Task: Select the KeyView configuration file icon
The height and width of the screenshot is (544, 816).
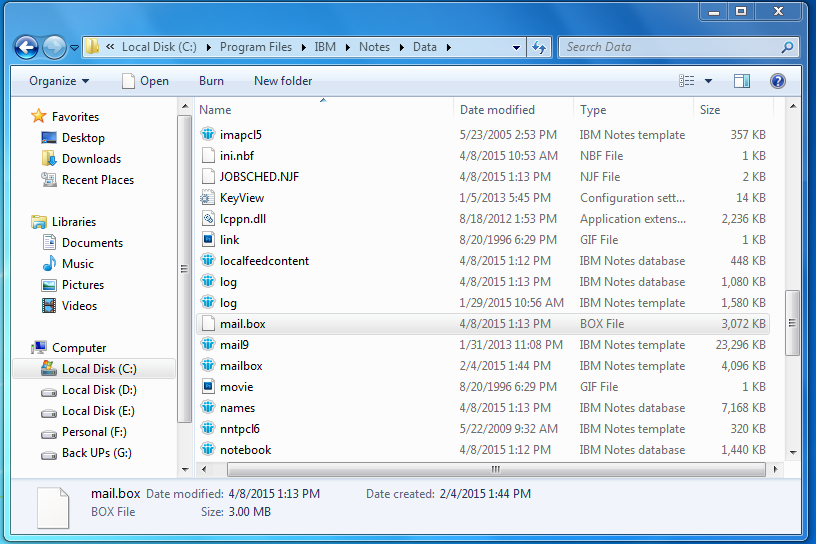Action: 208,198
